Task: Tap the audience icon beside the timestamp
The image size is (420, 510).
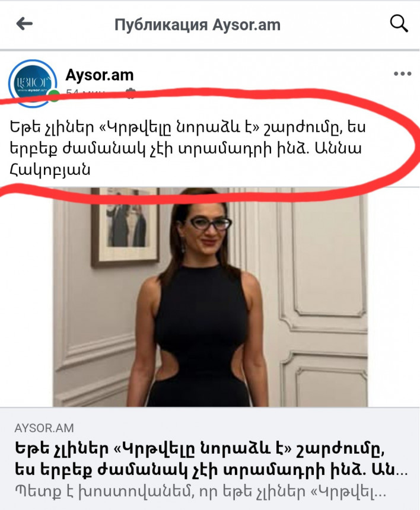Action: 131,93
